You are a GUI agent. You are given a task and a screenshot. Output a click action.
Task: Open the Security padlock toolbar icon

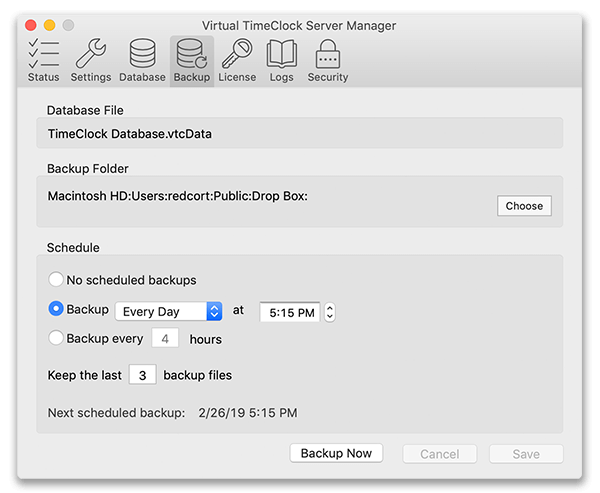[x=328, y=60]
